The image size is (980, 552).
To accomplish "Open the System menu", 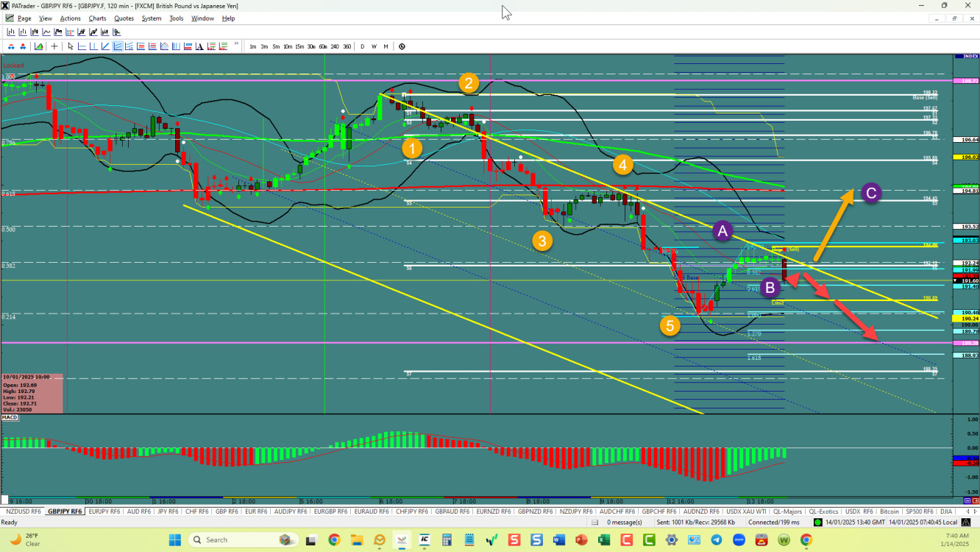I will click(152, 18).
